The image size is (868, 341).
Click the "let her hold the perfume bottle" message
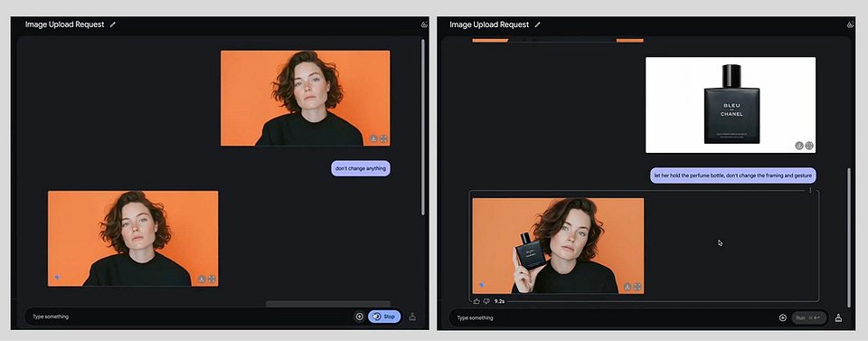coord(733,175)
